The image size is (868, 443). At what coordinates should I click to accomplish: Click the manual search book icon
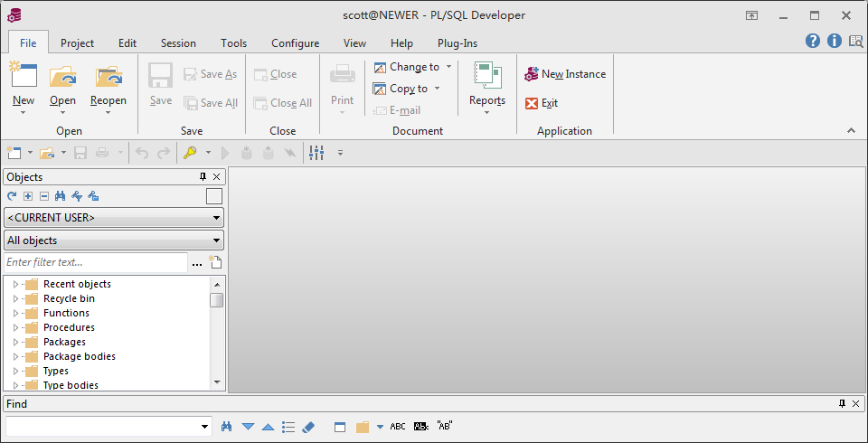(856, 41)
